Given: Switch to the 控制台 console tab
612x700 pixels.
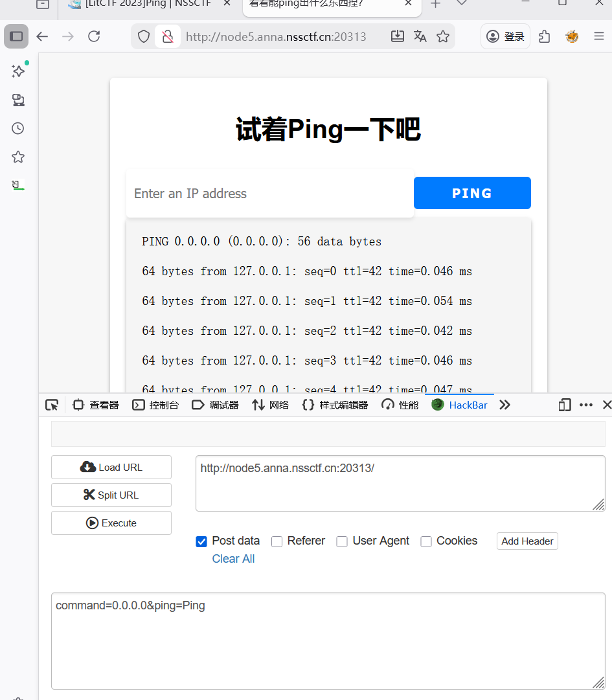Looking at the screenshot, I should tap(155, 405).
